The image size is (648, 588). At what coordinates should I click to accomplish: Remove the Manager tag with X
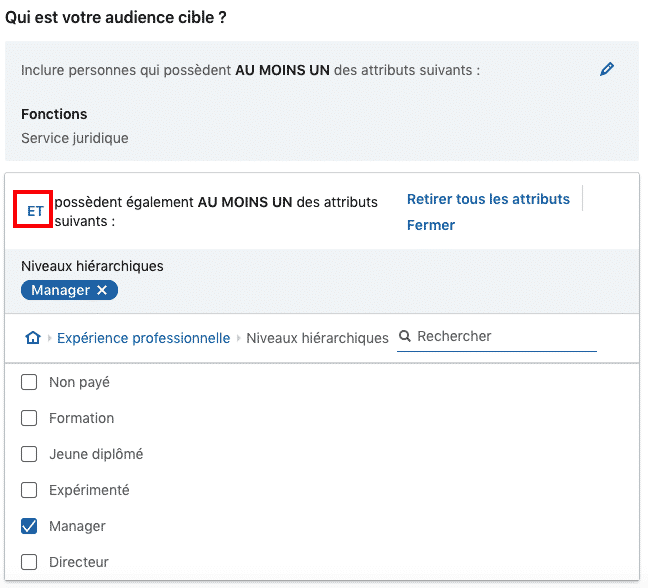102,290
